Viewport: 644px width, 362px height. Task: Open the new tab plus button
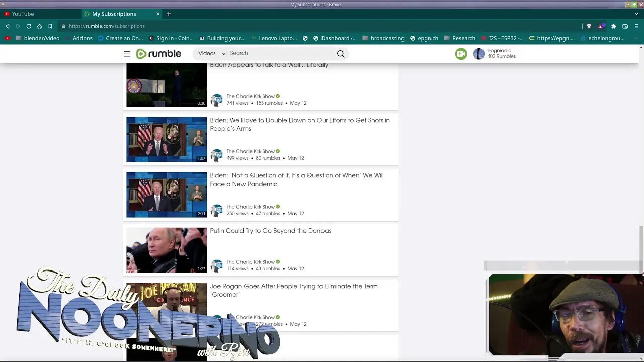(169, 14)
